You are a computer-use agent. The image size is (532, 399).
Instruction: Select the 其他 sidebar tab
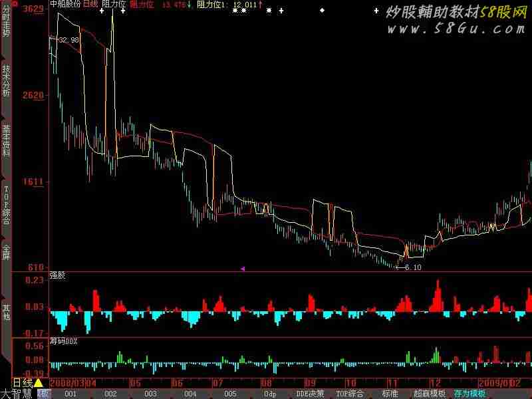click(6, 312)
